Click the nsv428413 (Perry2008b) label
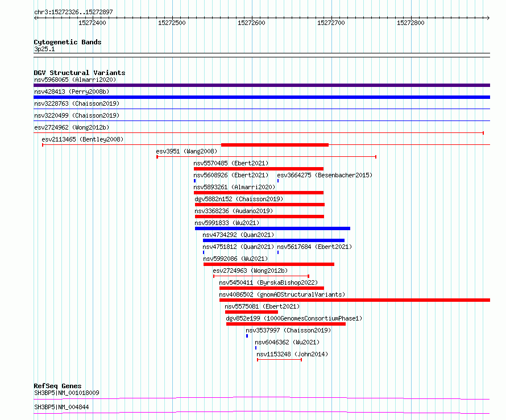The height and width of the screenshot is (420, 506). 72,92
